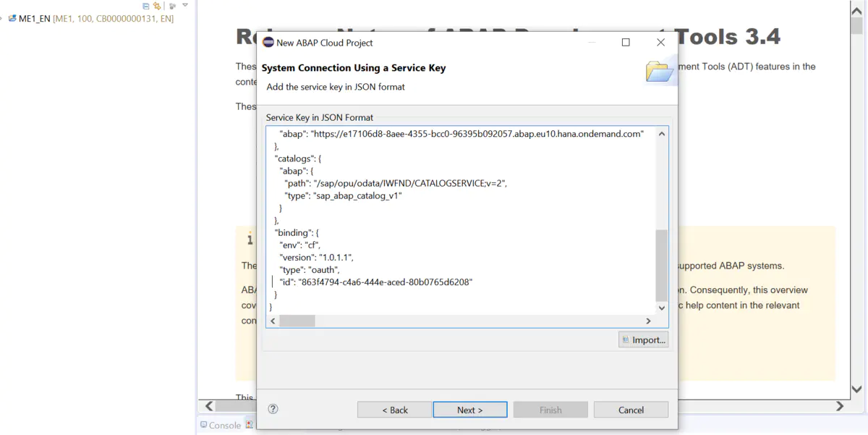Screen dimensions: 868x435
Task: Click the service key horizontal scrollbar thumb
Action: (x=297, y=321)
